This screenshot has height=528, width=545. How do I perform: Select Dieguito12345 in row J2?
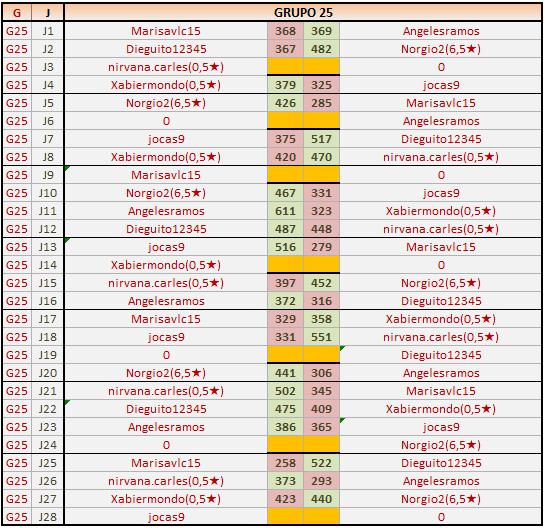(x=166, y=49)
